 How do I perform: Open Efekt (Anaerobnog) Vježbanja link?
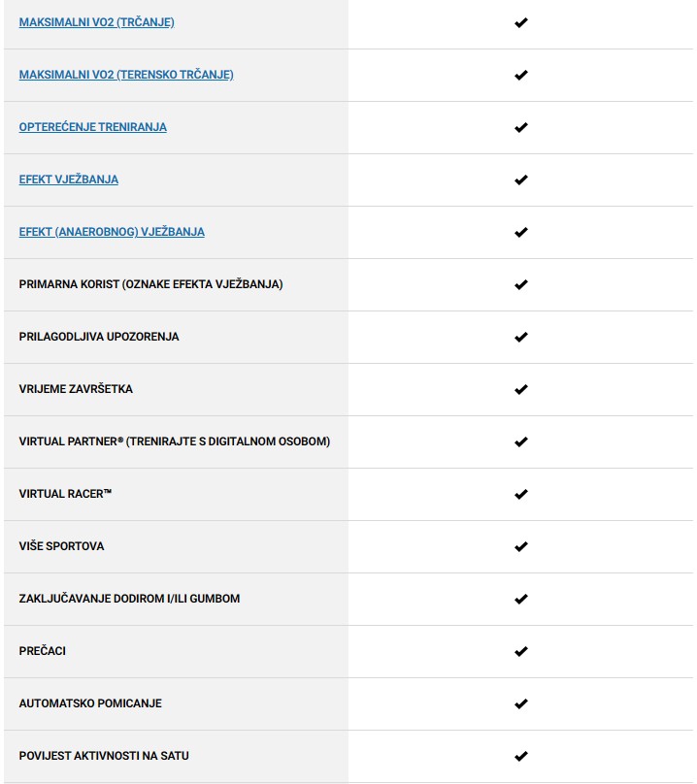pyautogui.click(x=112, y=232)
